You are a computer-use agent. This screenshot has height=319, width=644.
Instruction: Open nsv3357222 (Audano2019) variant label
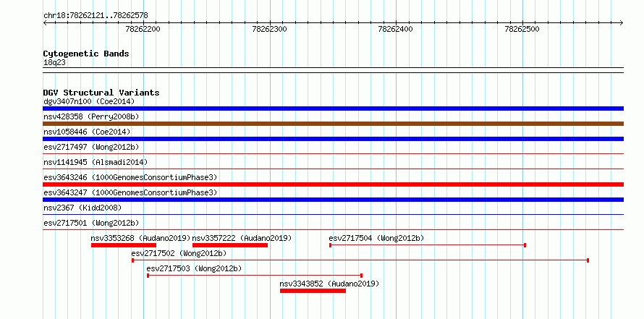click(x=242, y=238)
